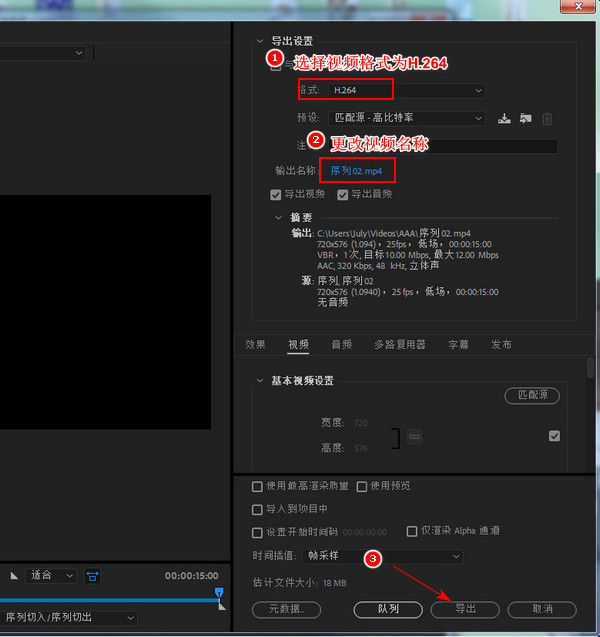This screenshot has width=600, height=637.
Task: Toggle the Export Audio checkbox (导出音频)
Action: click(x=342, y=195)
